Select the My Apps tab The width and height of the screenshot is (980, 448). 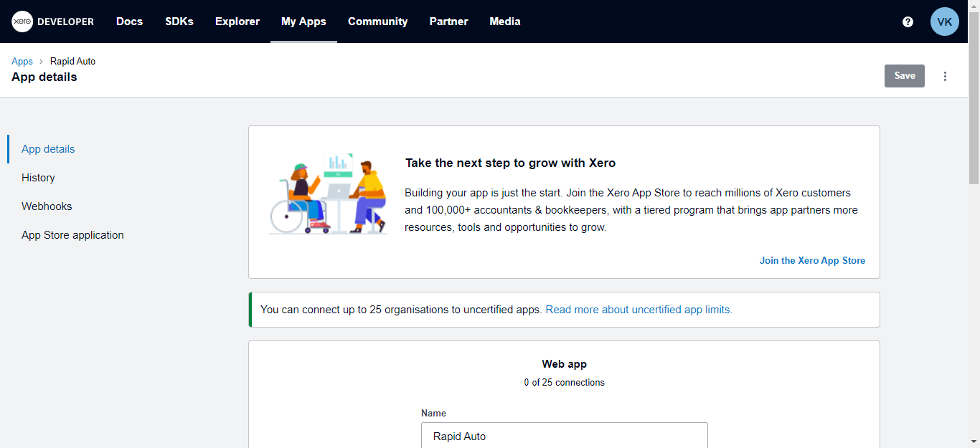pos(303,22)
